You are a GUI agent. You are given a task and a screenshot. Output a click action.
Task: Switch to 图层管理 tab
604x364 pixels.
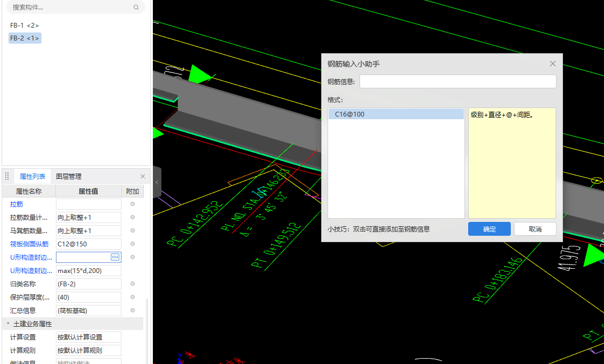click(69, 177)
